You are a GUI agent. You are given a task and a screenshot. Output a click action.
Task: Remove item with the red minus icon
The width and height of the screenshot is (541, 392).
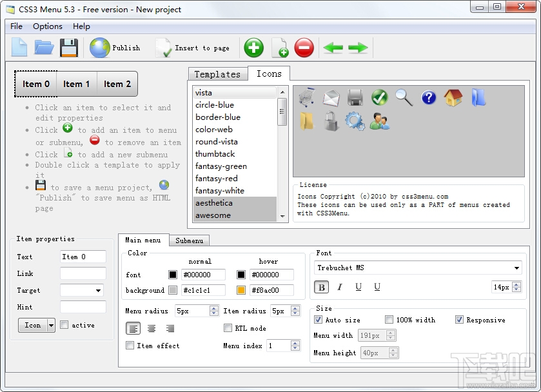[304, 48]
